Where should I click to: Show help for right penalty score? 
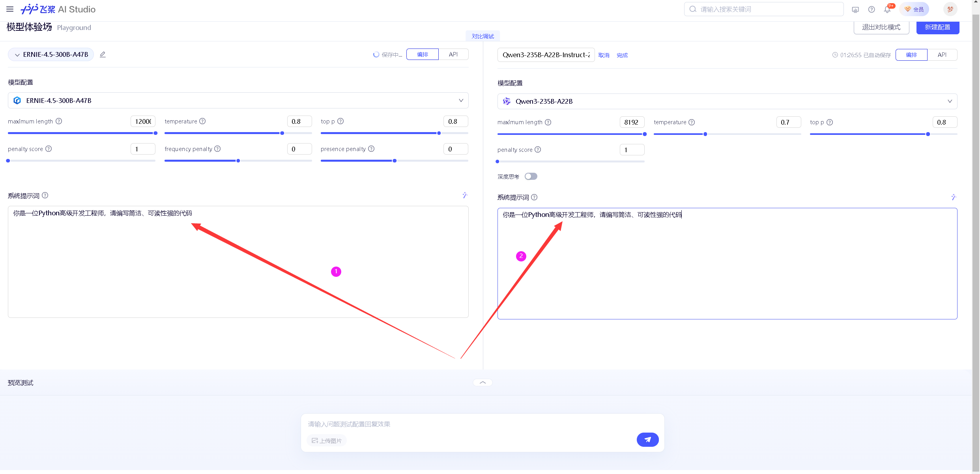pyautogui.click(x=538, y=149)
